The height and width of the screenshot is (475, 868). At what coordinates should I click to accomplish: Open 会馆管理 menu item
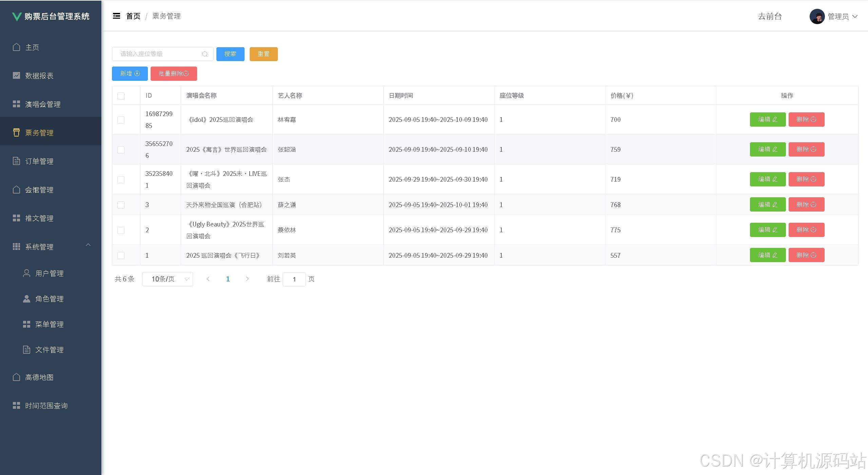[x=51, y=190]
